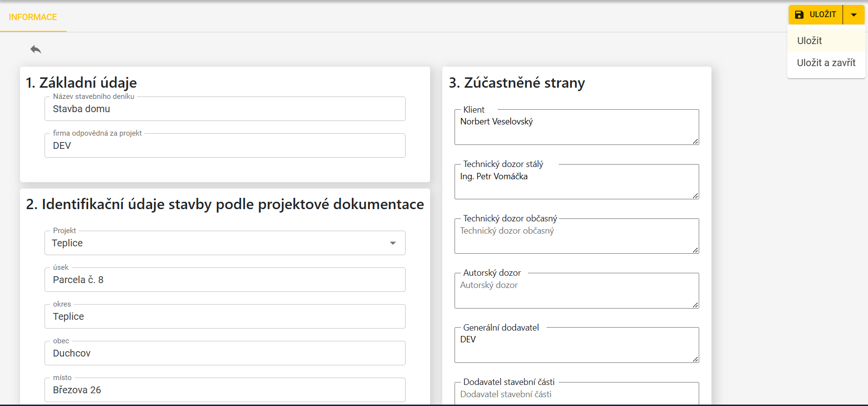
Task: Open the Projekt dropdown showing Teplice
Action: pos(225,243)
